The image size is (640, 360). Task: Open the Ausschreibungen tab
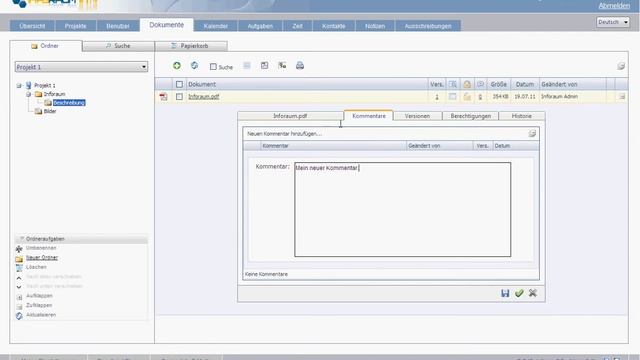pos(428,26)
